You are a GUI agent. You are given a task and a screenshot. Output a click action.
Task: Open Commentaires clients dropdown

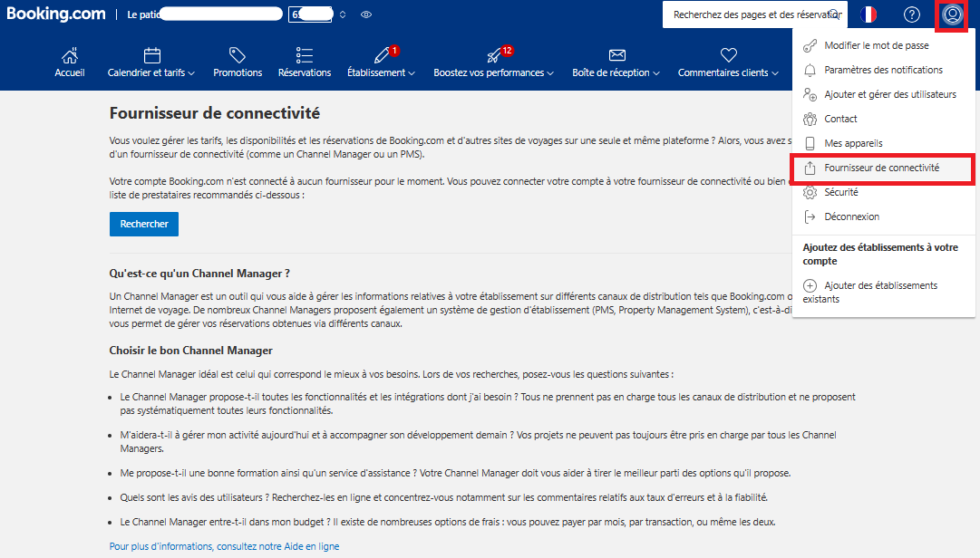click(728, 63)
